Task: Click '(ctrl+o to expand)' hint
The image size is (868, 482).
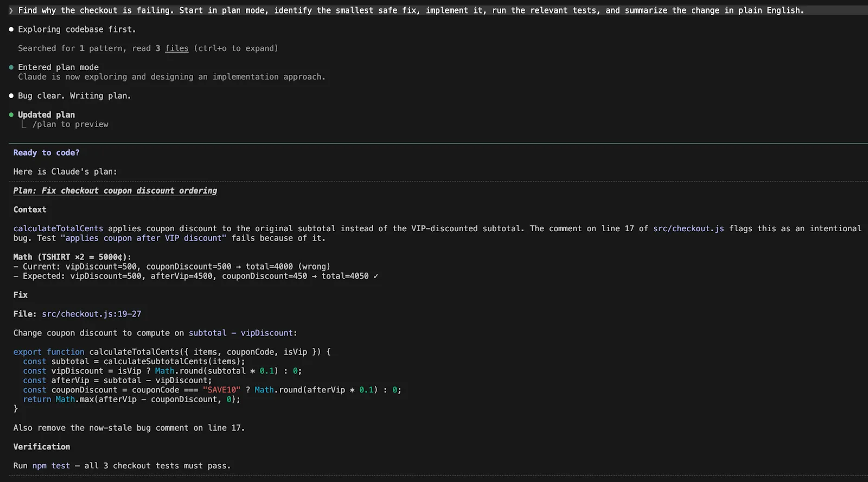Action: pos(235,48)
